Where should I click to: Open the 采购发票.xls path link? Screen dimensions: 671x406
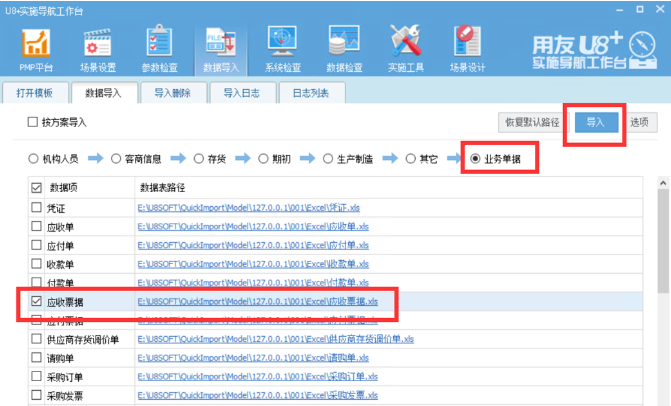click(x=258, y=395)
